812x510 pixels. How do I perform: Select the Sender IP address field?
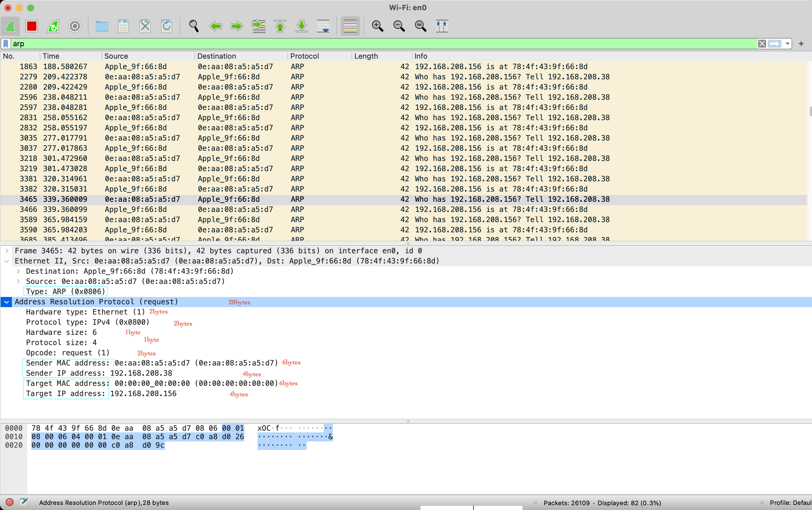click(99, 373)
